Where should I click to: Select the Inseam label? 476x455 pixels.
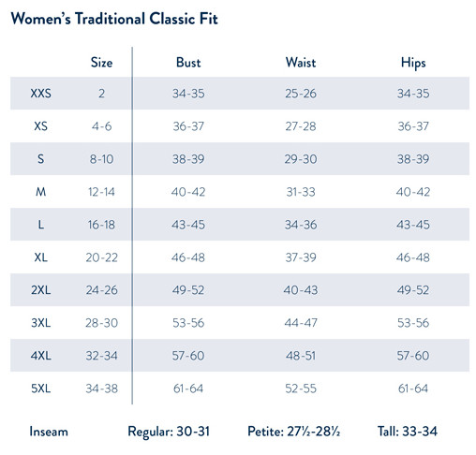pyautogui.click(x=49, y=432)
